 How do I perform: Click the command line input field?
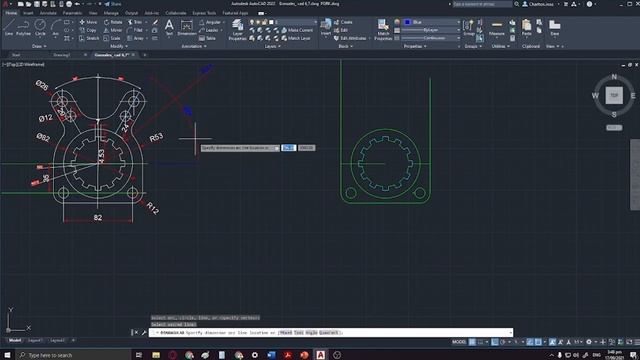(x=331, y=333)
